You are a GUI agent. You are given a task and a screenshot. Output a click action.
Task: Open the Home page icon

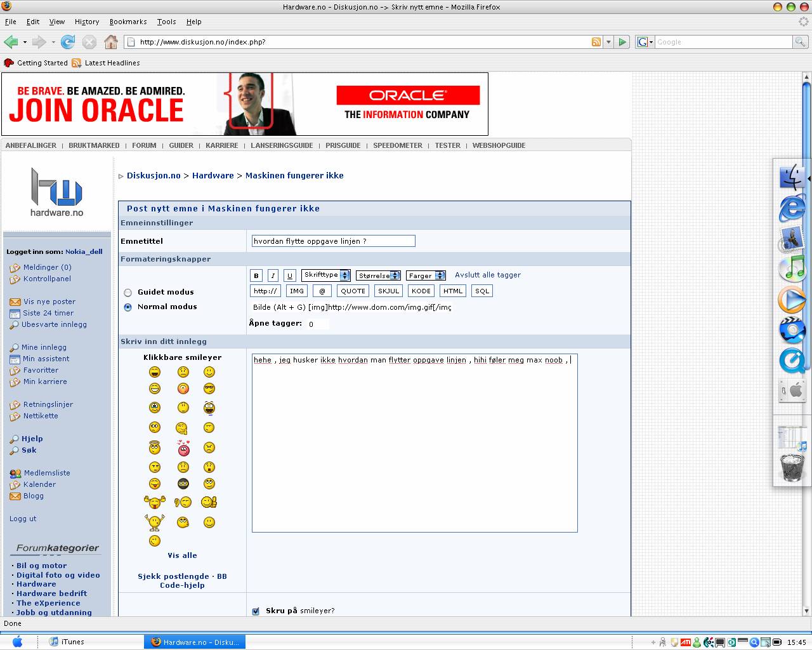(x=111, y=42)
